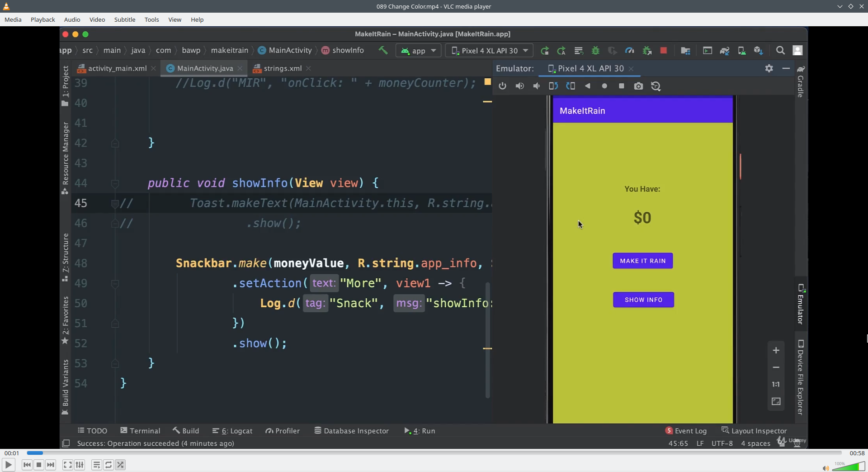Open the Playback menu
This screenshot has width=868, height=472.
click(x=42, y=19)
